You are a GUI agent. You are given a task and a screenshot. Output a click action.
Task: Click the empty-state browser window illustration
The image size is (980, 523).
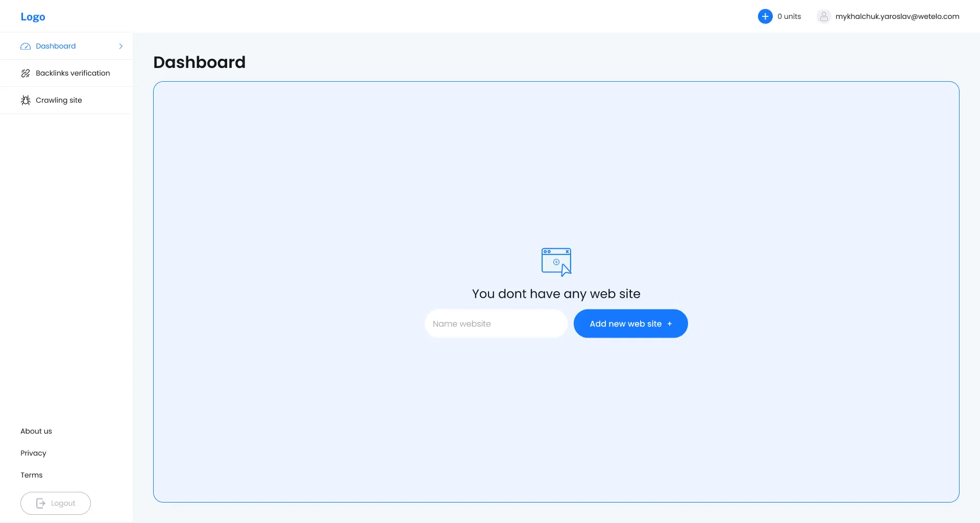(x=556, y=262)
